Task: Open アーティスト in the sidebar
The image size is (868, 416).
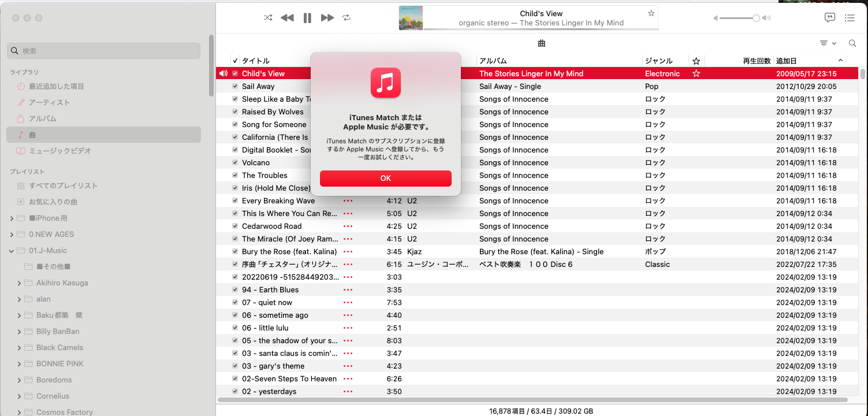Action: tap(103, 102)
